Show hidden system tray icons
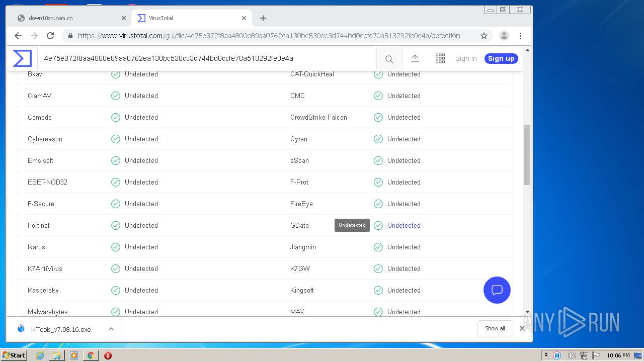The image size is (644, 362). pyautogui.click(x=546, y=355)
